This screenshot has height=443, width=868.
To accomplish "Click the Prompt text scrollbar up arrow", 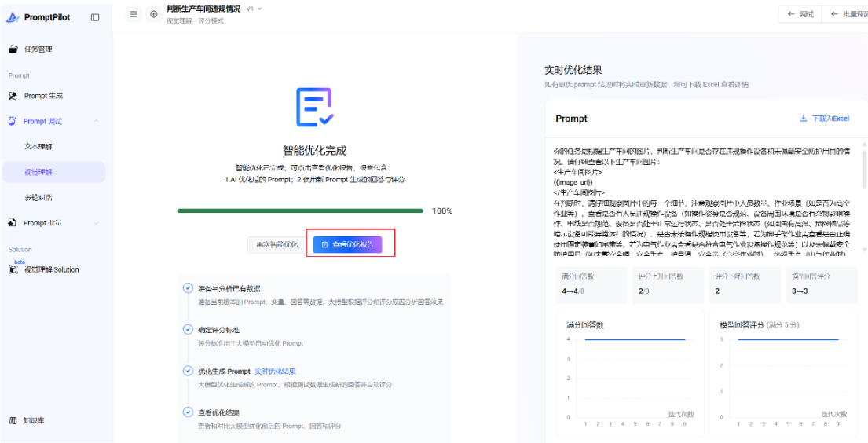I will click(865, 144).
